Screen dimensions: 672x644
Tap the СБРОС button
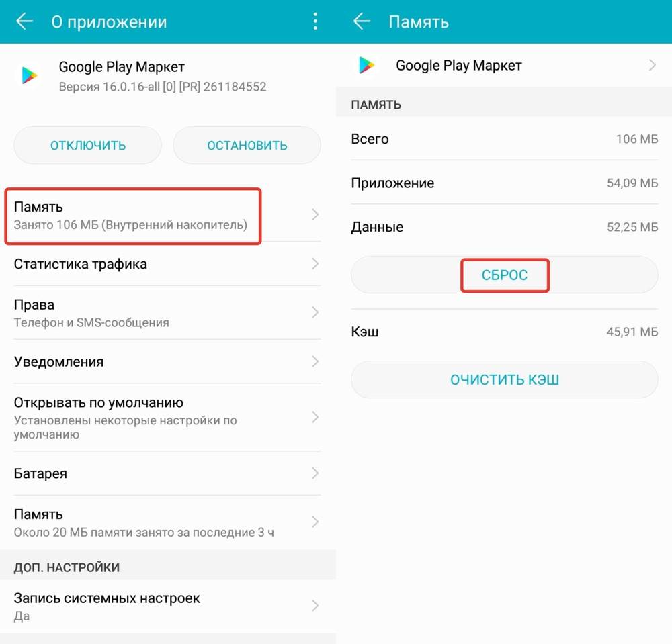pyautogui.click(x=505, y=275)
